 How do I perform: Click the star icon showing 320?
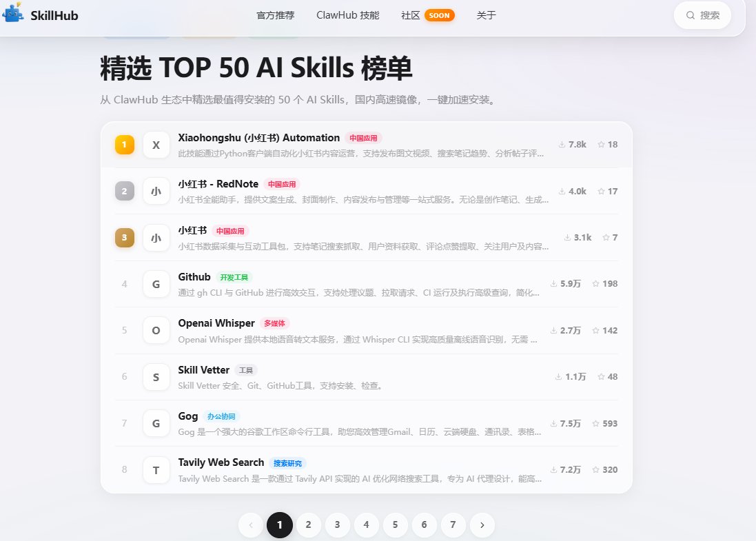coord(596,469)
